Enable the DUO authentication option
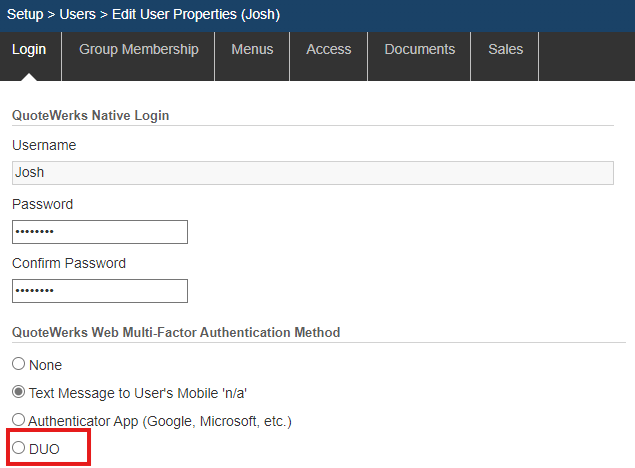 pyautogui.click(x=18, y=449)
